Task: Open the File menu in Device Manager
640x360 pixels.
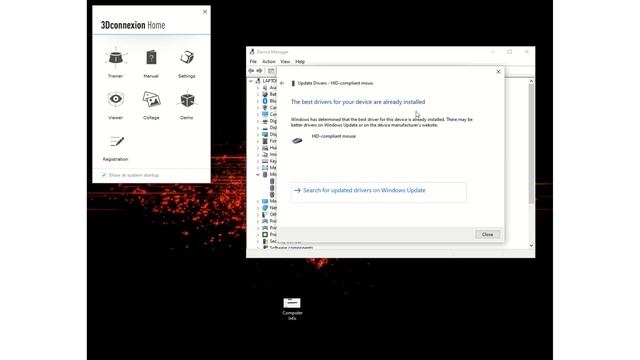Action: coord(253,62)
